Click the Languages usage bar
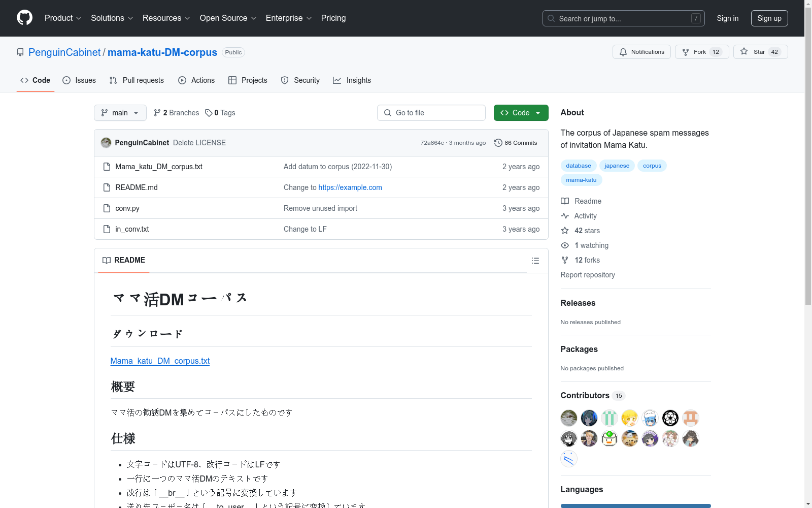 tap(635, 506)
